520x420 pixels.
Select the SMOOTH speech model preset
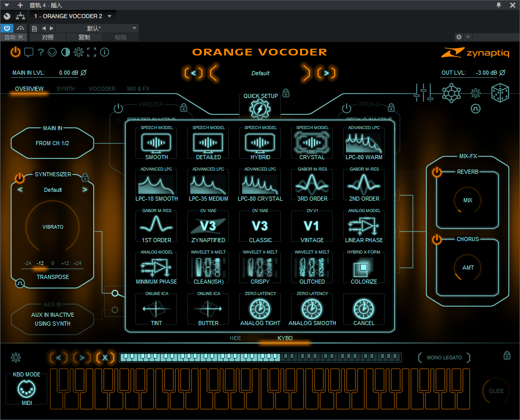156,143
